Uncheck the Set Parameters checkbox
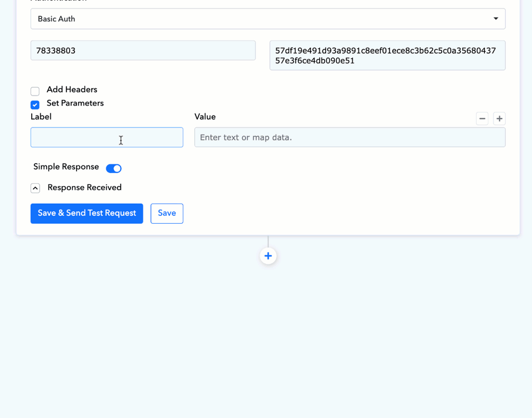The width and height of the screenshot is (532, 418). click(35, 104)
